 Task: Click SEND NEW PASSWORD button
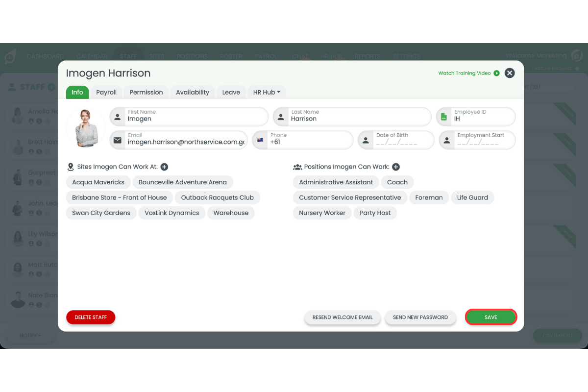(420, 317)
